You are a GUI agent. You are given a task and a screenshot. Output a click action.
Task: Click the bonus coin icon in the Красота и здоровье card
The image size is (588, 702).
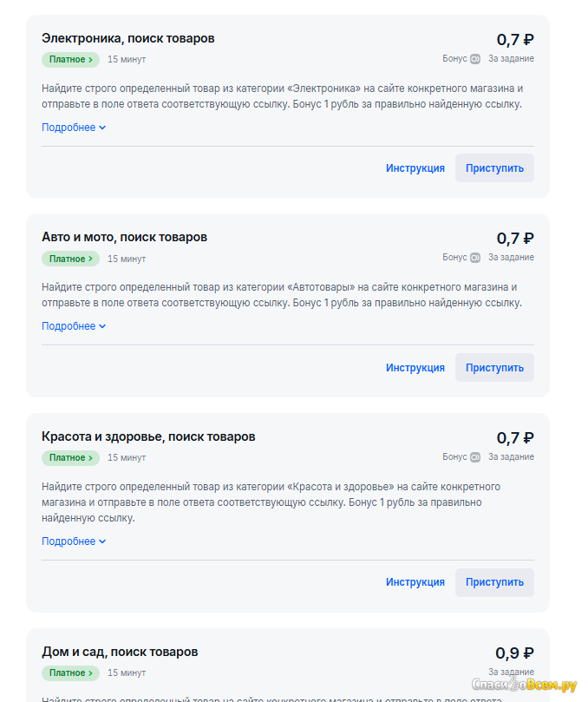475,457
